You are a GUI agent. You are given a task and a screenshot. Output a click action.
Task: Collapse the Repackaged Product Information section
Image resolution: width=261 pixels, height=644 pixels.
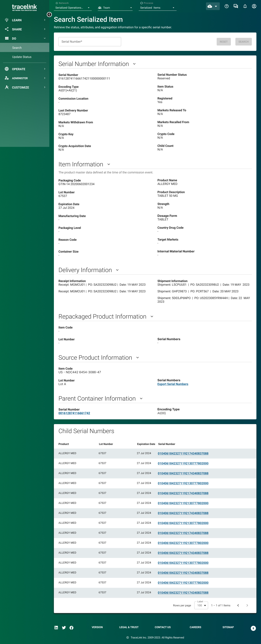[x=152, y=316]
